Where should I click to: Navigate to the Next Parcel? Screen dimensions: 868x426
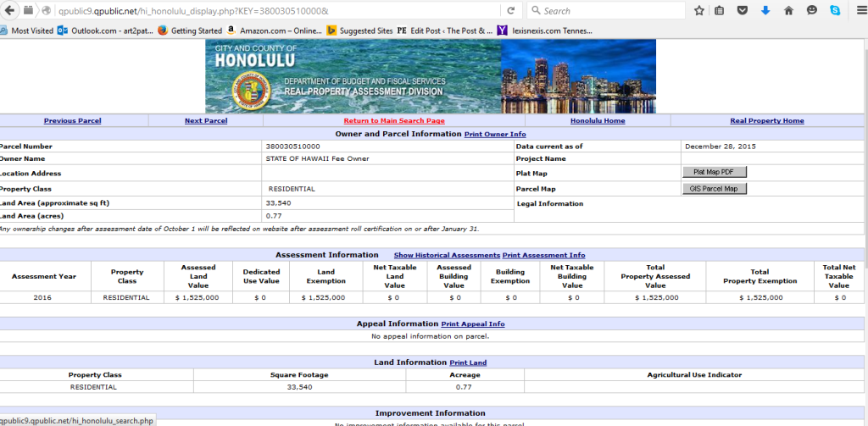pyautogui.click(x=206, y=121)
